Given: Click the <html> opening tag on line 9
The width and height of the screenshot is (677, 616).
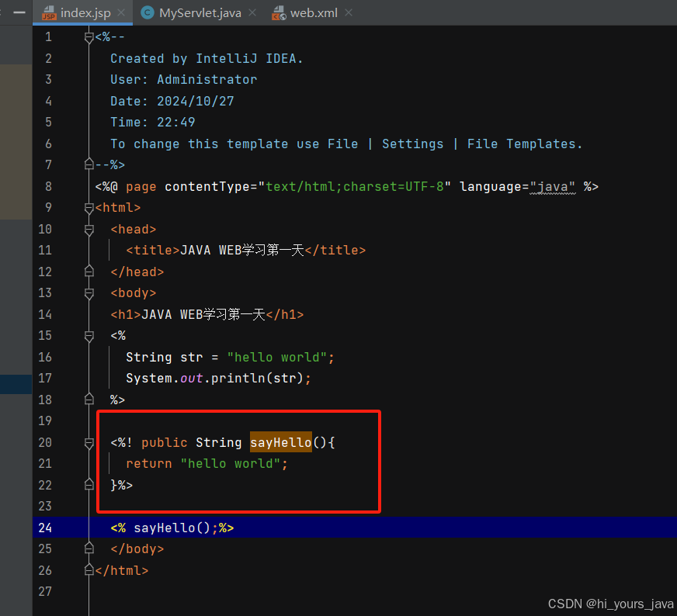Looking at the screenshot, I should (x=118, y=207).
